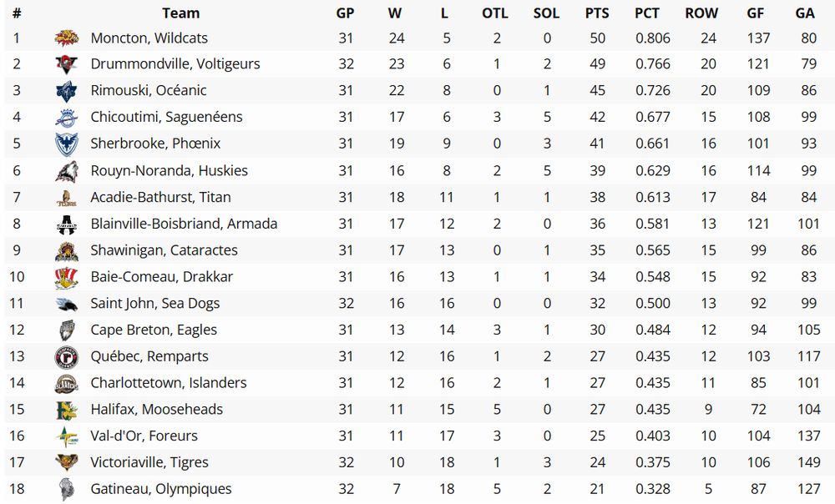Click the Halifax Mooseheads logo

[x=67, y=410]
